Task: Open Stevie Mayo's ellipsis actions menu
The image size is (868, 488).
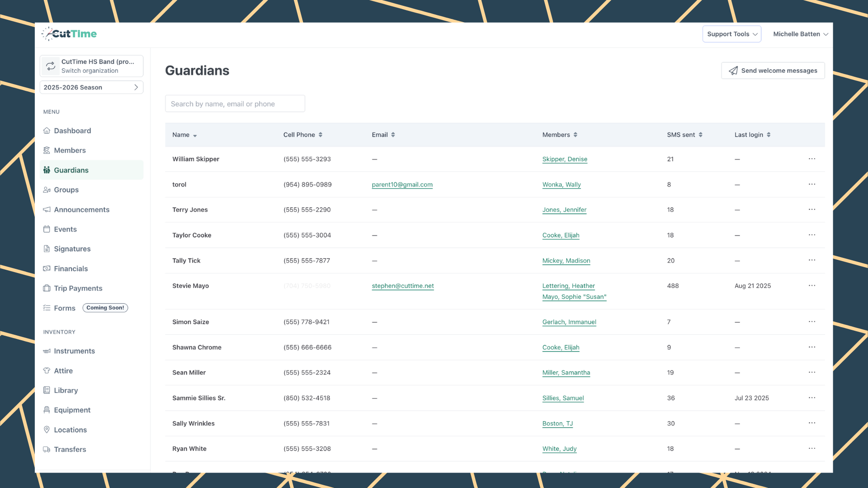Action: click(812, 285)
